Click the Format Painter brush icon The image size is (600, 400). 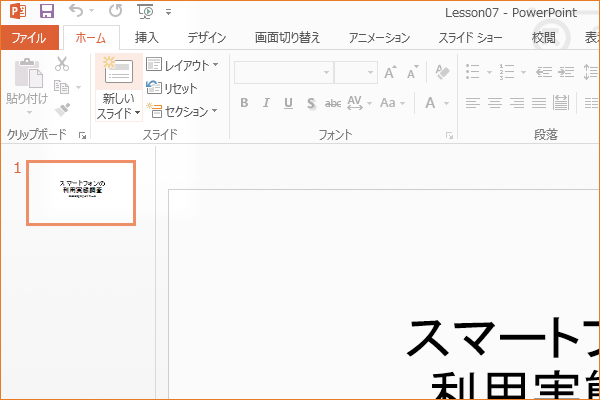click(62, 109)
